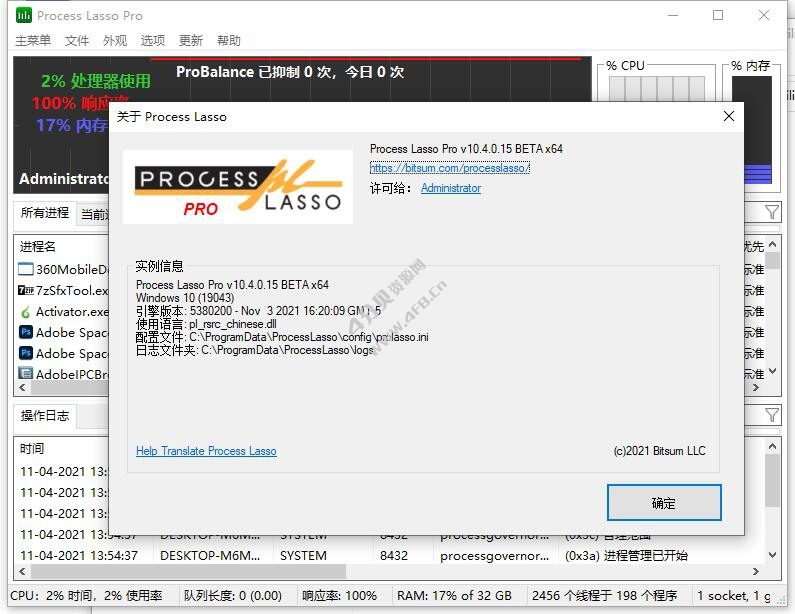The image size is (795, 614).
Task: Sort by the 进程名 column header
Action: tap(38, 246)
